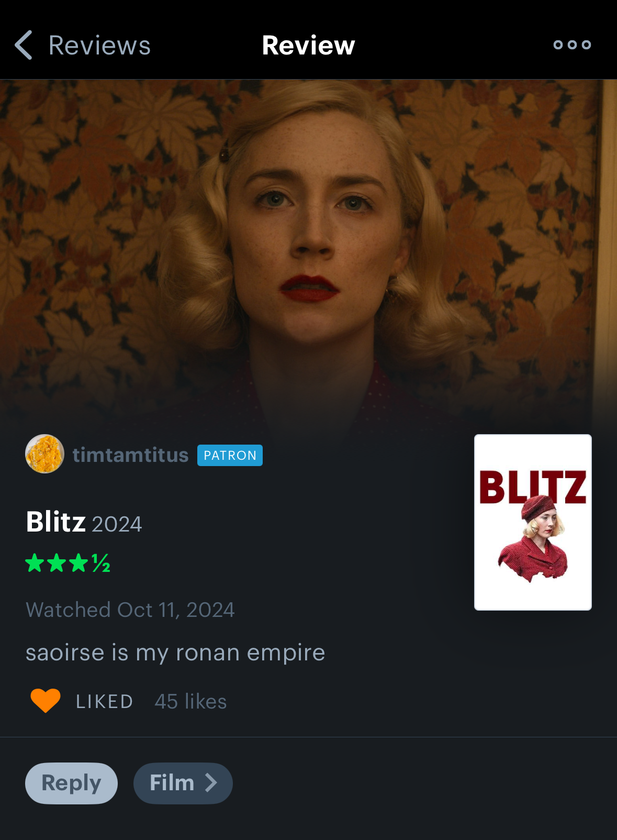Click the PATRON badge

click(230, 455)
